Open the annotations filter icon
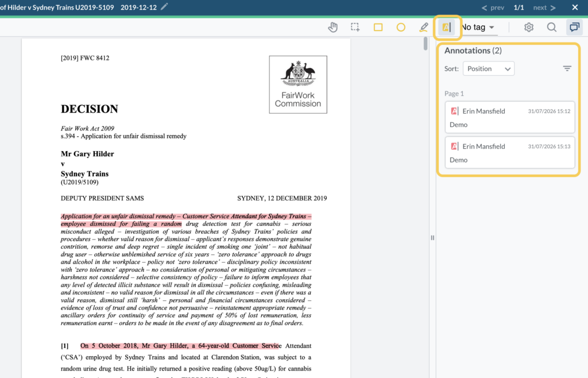 pos(567,68)
